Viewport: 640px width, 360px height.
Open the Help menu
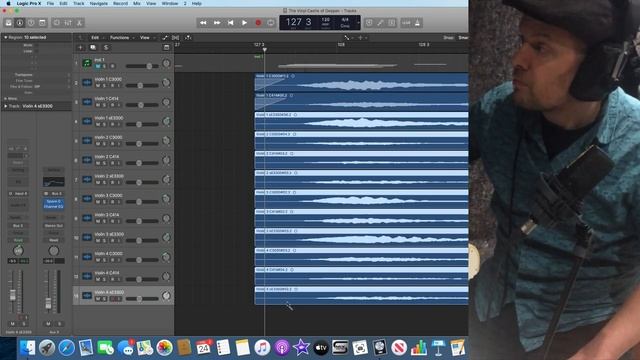[196, 3]
